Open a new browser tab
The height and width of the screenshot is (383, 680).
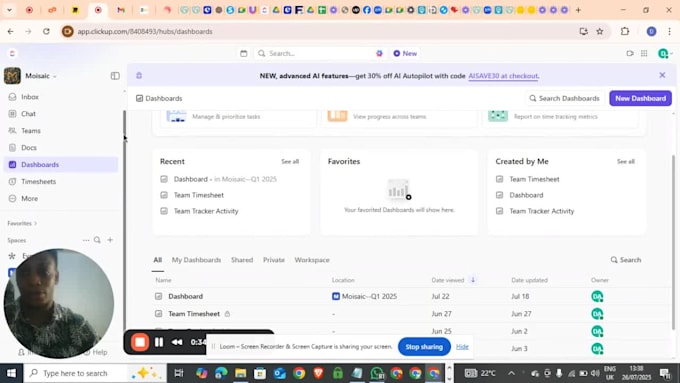click(578, 10)
